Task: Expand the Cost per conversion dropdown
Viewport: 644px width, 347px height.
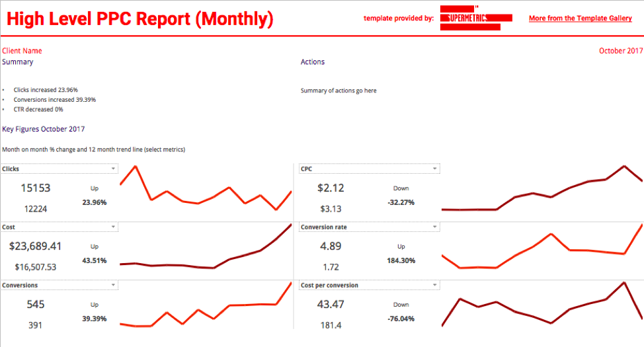Action: point(434,286)
